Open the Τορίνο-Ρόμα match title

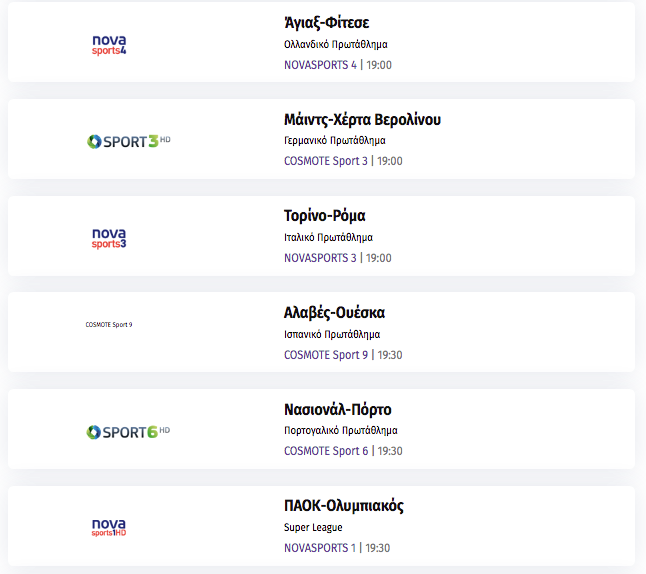pos(324,216)
